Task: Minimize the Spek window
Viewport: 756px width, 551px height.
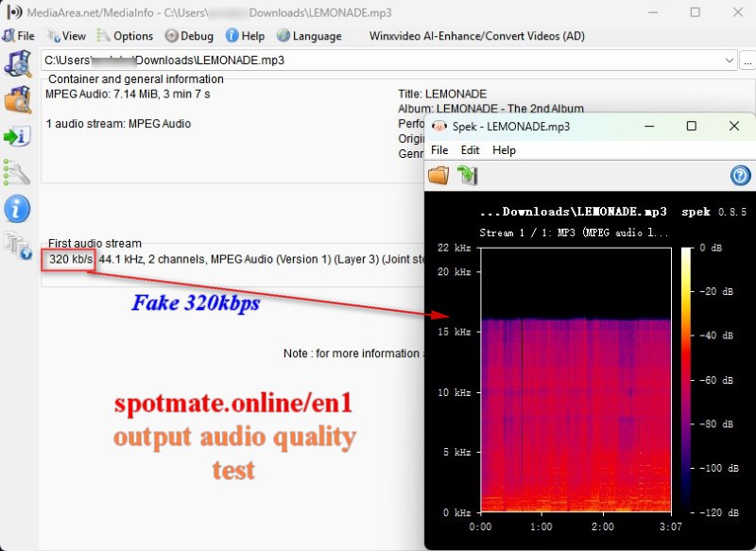Action: point(649,127)
